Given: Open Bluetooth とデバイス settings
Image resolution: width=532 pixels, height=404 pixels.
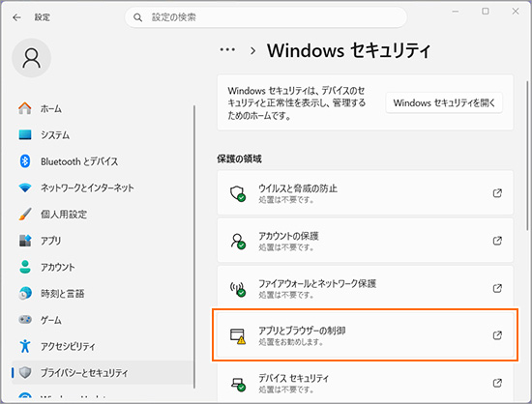Looking at the screenshot, I should coord(103,161).
